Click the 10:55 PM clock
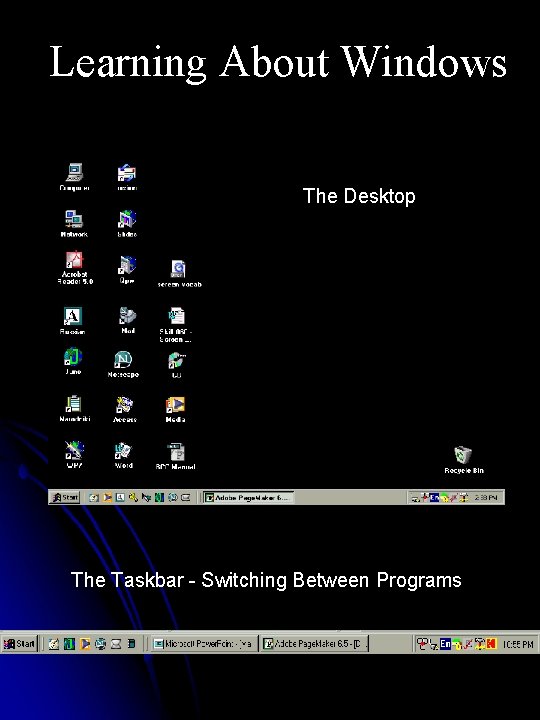Viewport: 540px width, 720px height. (518, 644)
